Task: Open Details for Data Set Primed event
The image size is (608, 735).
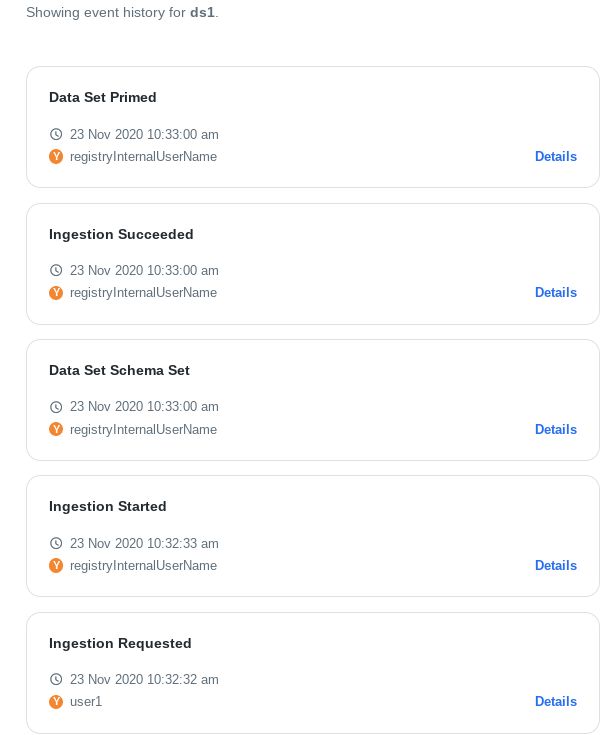Action: point(555,157)
